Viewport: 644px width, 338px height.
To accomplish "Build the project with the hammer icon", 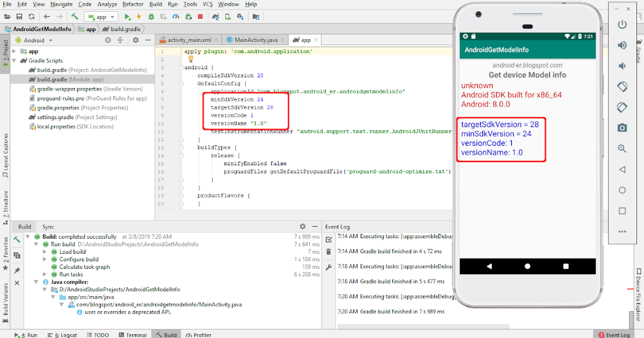I will (75, 16).
